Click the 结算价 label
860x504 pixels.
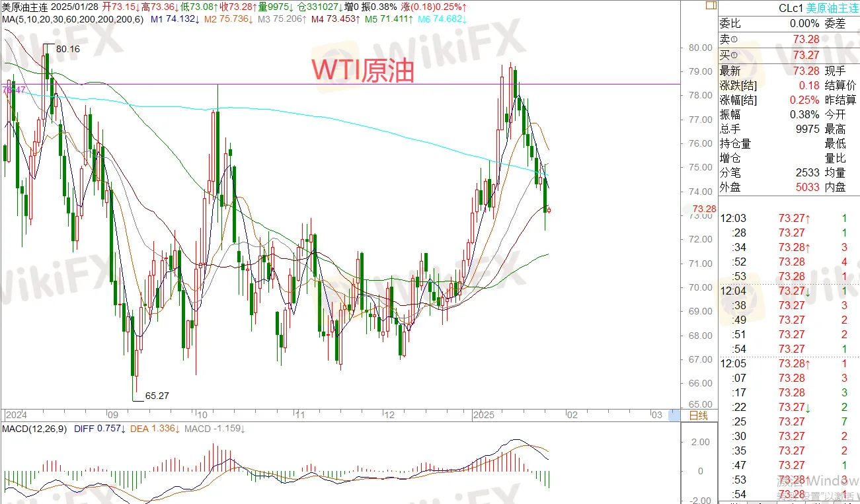(841, 85)
